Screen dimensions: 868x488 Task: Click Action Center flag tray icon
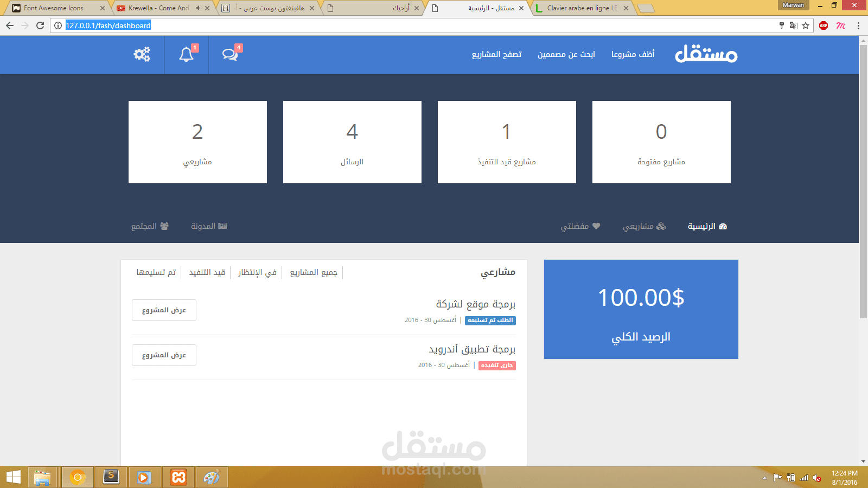tap(777, 478)
